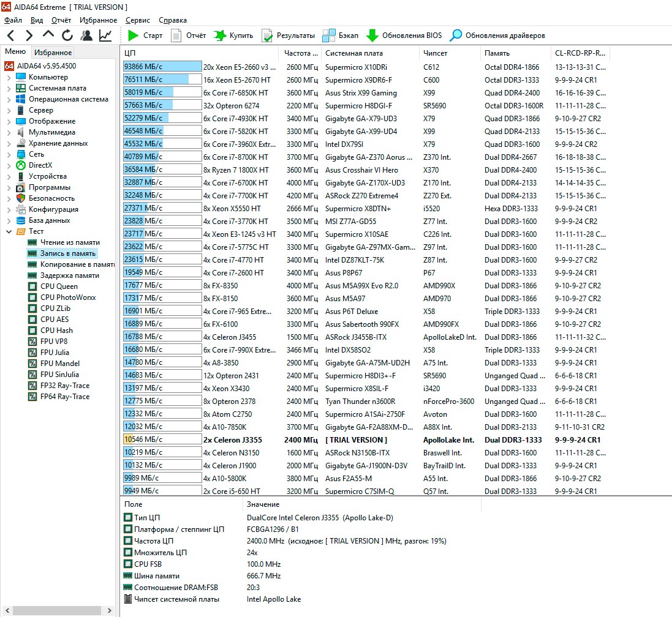Expand the Компьютер tree node
This screenshot has width=672, height=617.
(9, 77)
